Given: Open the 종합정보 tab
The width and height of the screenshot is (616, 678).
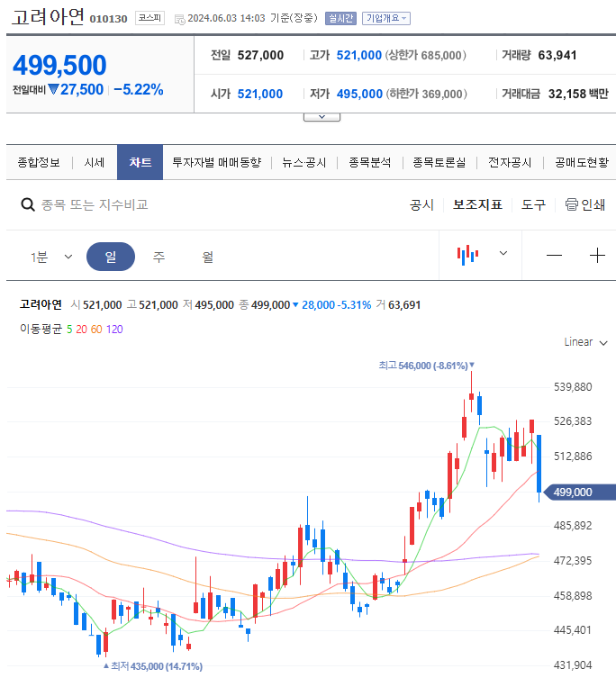Looking at the screenshot, I should point(39,162).
